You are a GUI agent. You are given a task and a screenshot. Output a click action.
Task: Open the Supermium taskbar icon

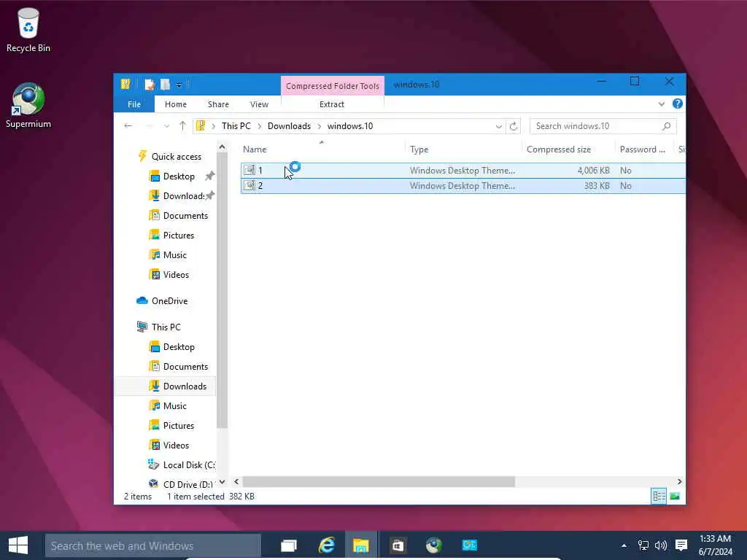pyautogui.click(x=433, y=545)
